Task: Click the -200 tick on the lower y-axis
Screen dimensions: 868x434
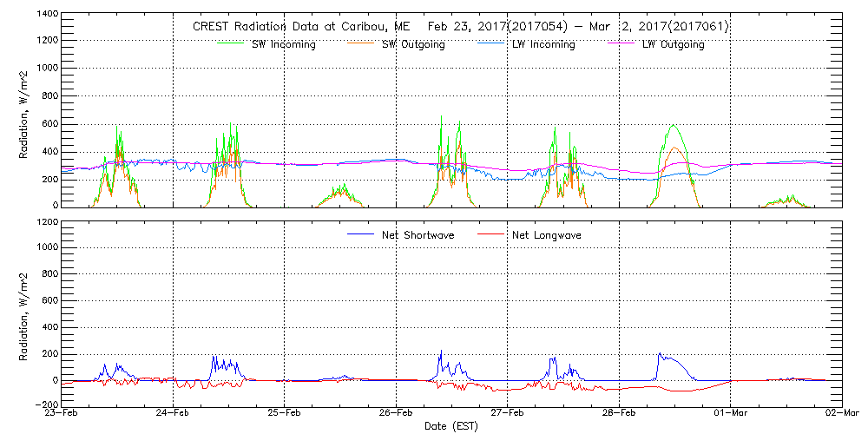Action: click(x=45, y=404)
